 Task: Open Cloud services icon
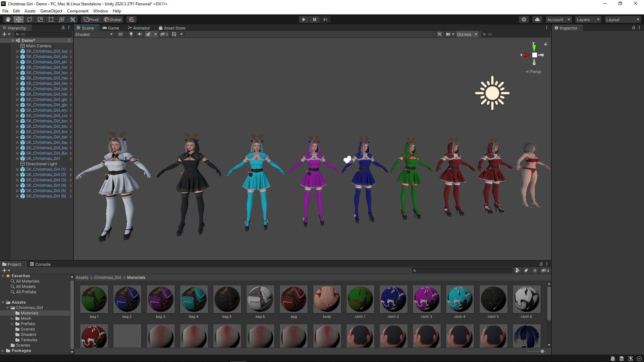click(x=537, y=19)
